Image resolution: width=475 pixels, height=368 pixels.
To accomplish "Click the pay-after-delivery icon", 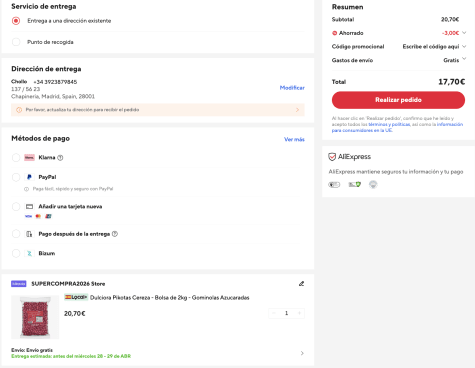I will point(29,234).
